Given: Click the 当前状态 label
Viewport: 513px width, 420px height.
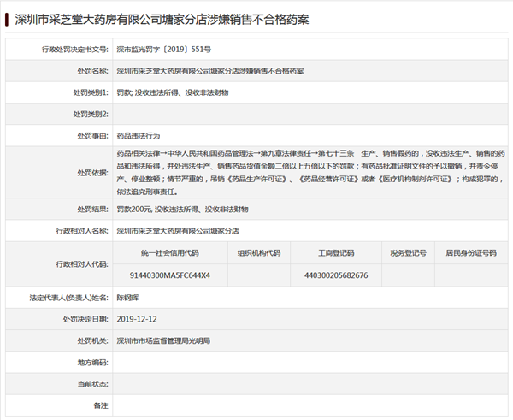Looking at the screenshot, I should [93, 384].
